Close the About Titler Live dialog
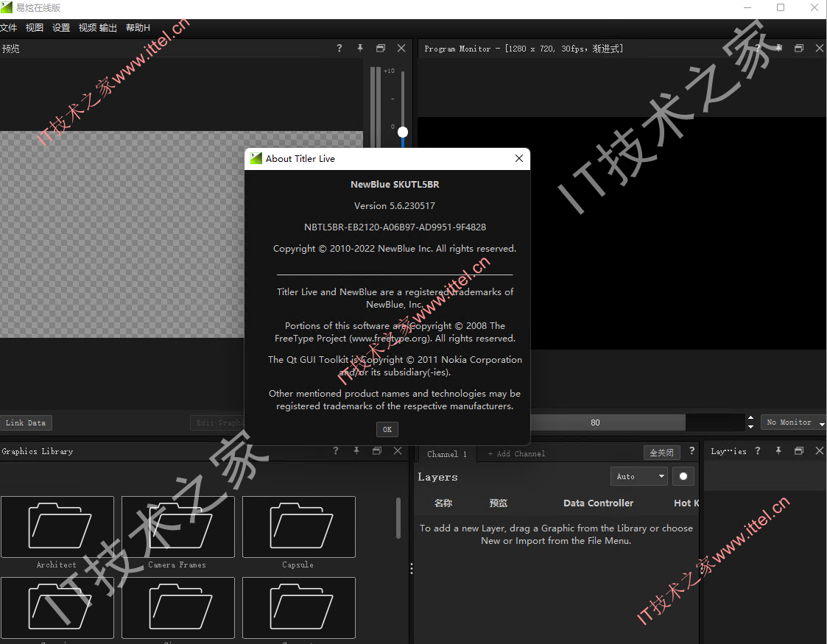The height and width of the screenshot is (644, 827). click(x=519, y=159)
